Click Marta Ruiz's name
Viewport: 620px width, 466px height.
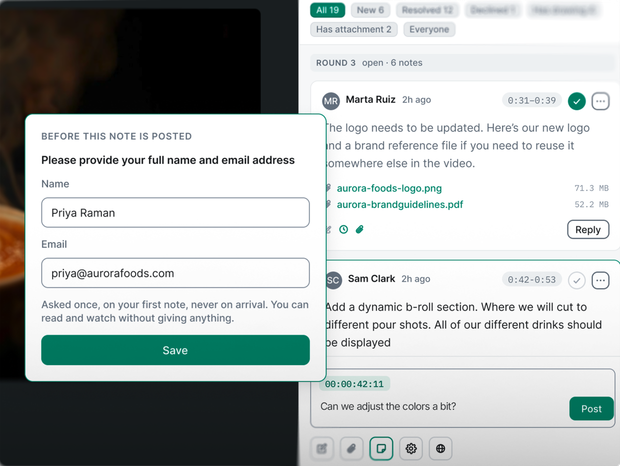[x=370, y=99]
